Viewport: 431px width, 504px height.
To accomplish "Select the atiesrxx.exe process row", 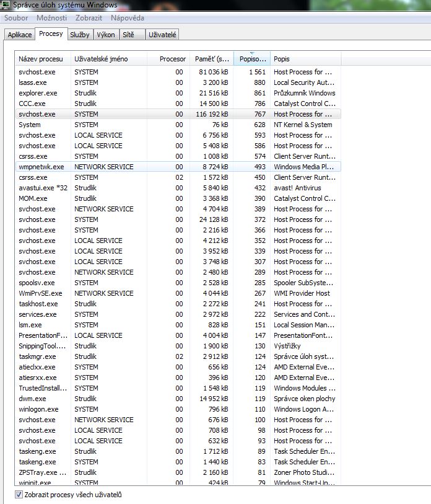I will [178, 378].
